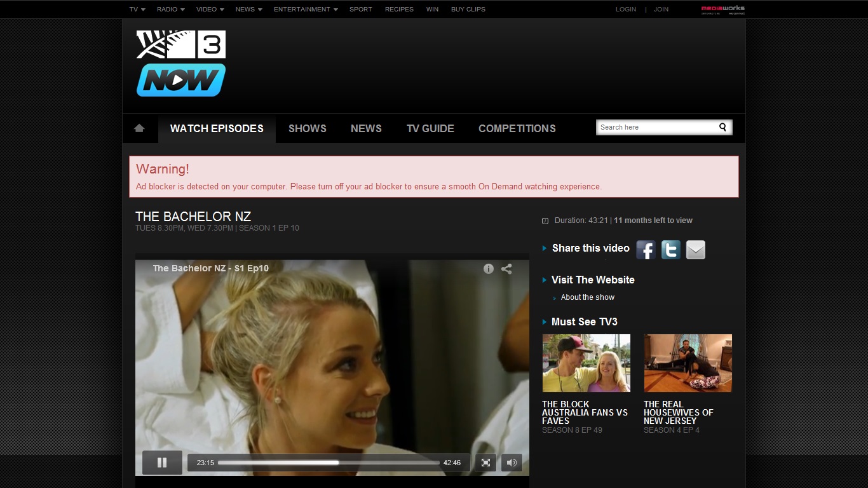868x488 pixels.
Task: Click THE REAL HOUSEWIVES OF NEW JERSEY title
Action: 678,412
